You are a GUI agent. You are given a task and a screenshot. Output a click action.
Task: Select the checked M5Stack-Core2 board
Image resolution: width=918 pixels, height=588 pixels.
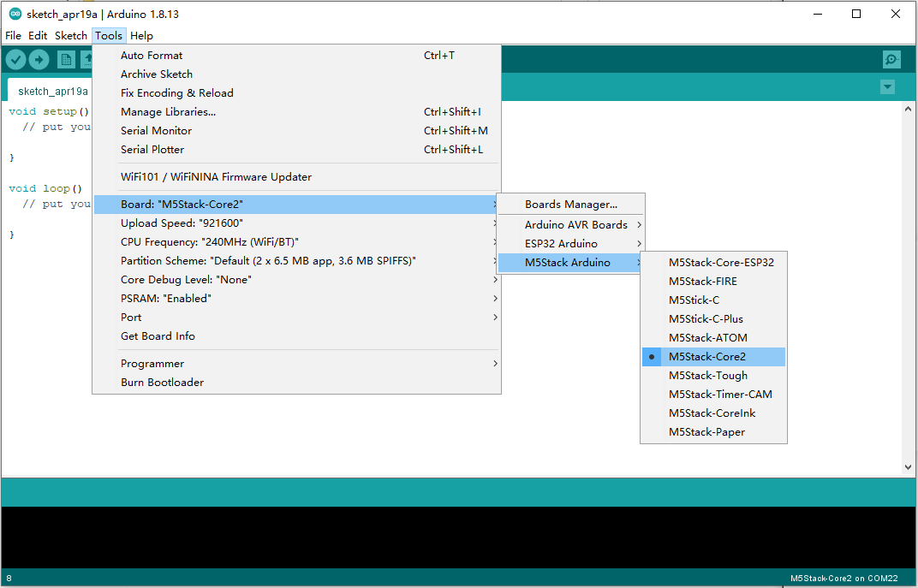pos(713,357)
